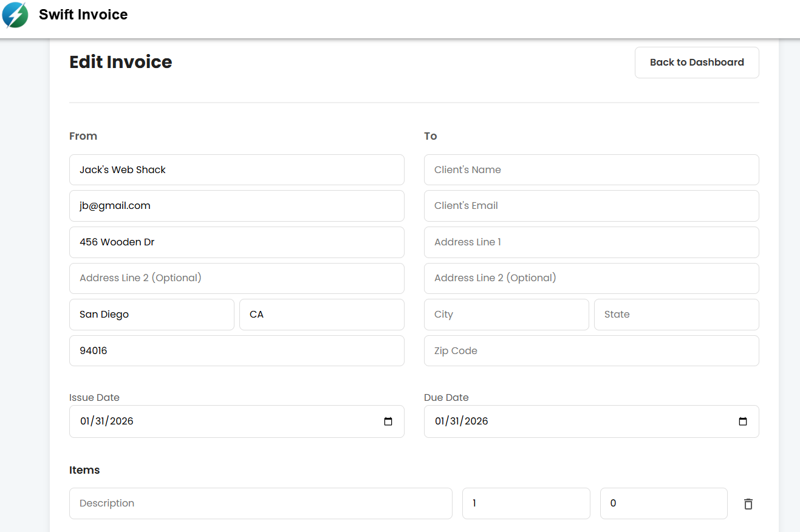The image size is (800, 532).
Task: Select the item quantity field showing 1
Action: 526,503
